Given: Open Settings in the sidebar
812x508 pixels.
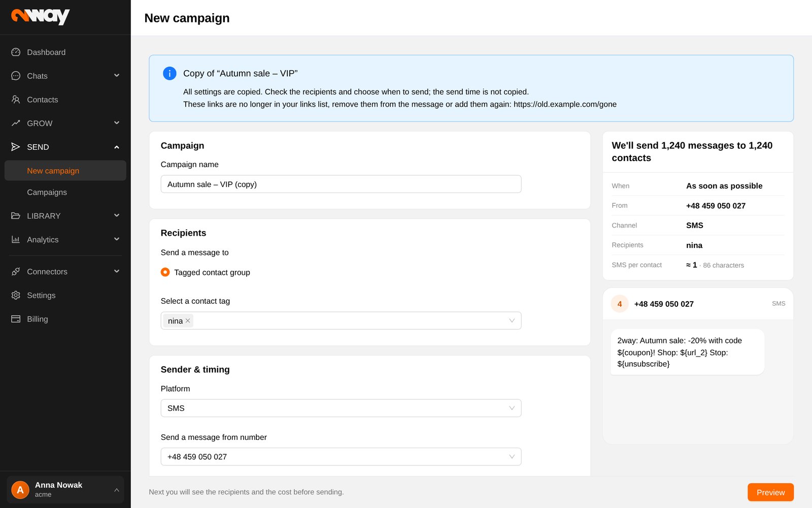Looking at the screenshot, I should pos(65,295).
